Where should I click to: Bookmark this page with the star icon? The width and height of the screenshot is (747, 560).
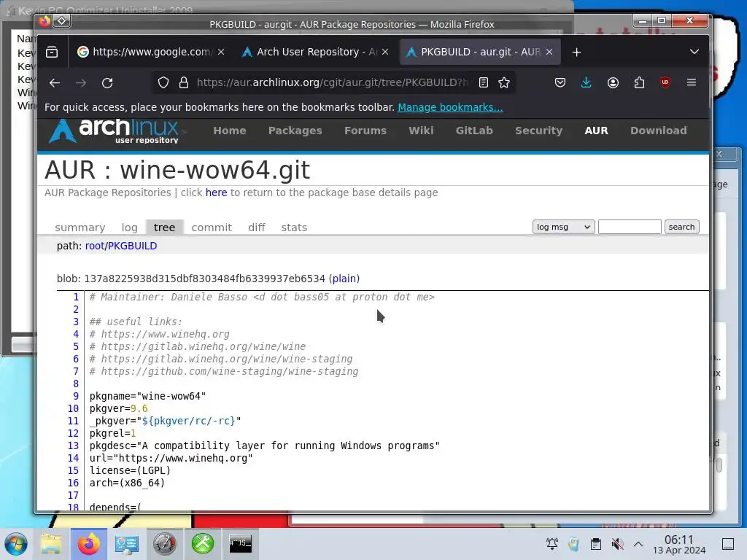[x=504, y=83]
